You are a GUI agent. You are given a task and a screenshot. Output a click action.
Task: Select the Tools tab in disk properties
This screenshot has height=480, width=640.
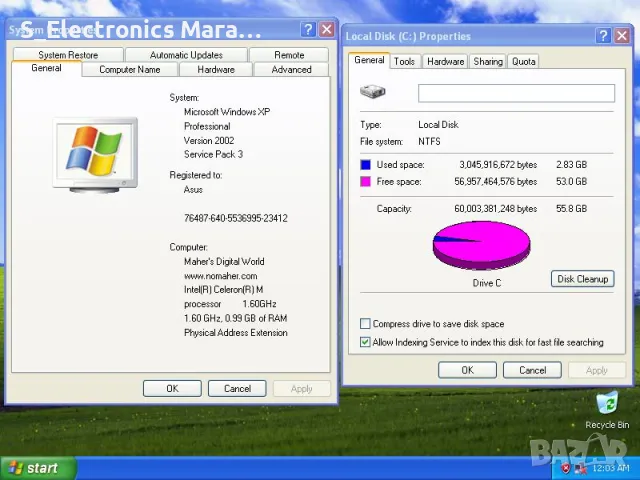404,62
